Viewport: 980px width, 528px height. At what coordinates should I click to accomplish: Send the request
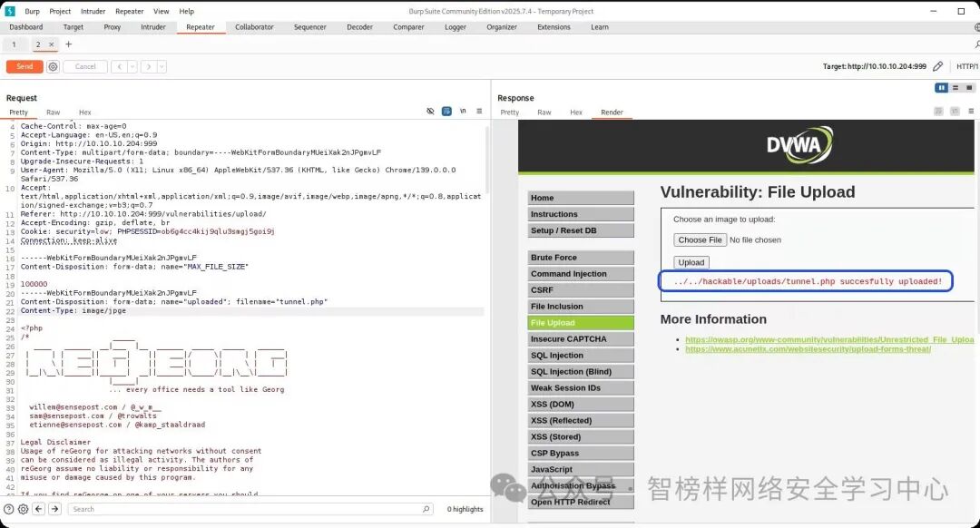(x=24, y=66)
